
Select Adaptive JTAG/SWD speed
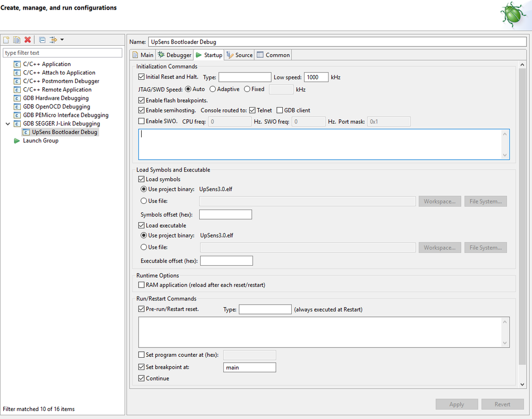tap(212, 89)
